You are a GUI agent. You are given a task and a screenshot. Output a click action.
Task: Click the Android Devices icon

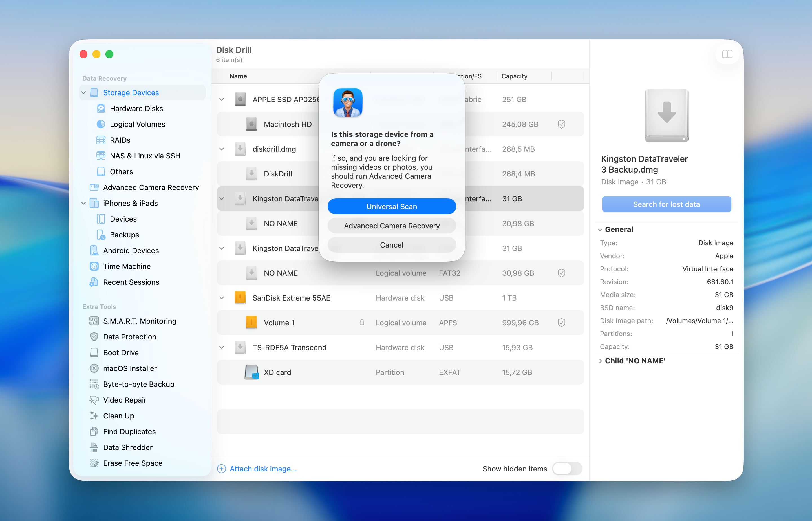[94, 250]
